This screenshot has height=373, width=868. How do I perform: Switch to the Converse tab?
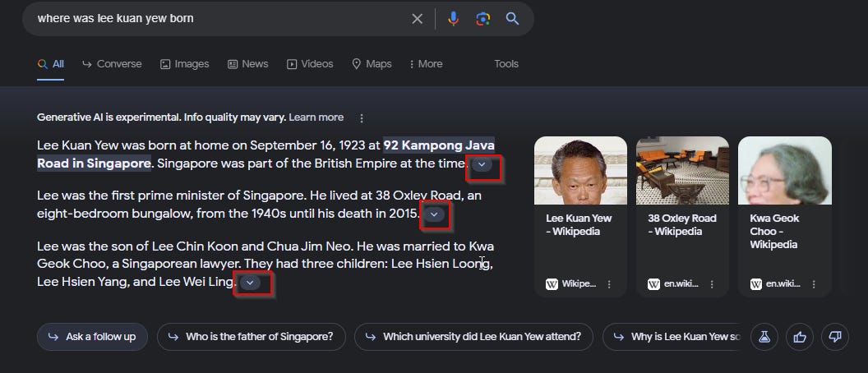(x=112, y=64)
